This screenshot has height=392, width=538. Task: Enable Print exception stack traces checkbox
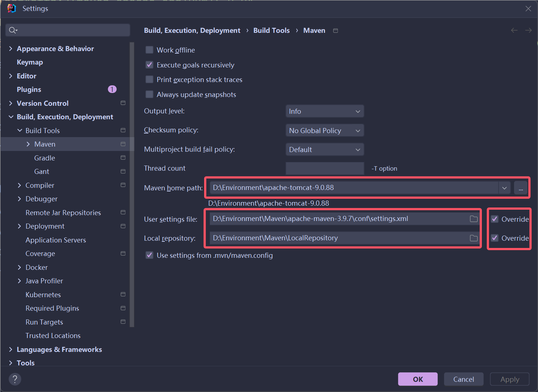pos(149,79)
